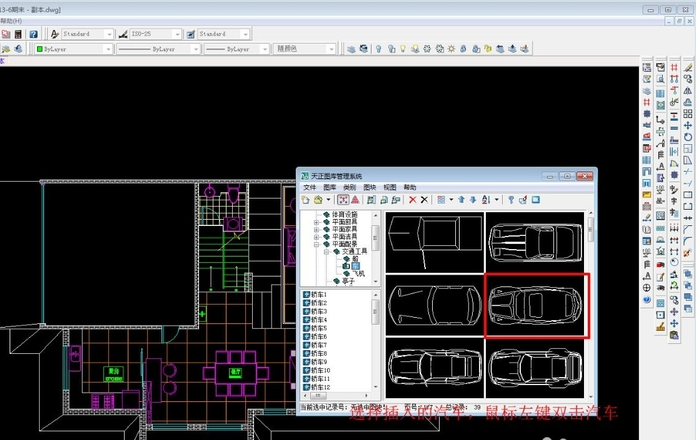Collapse the 交通工具 tree node
The height and width of the screenshot is (440, 696).
pos(326,252)
